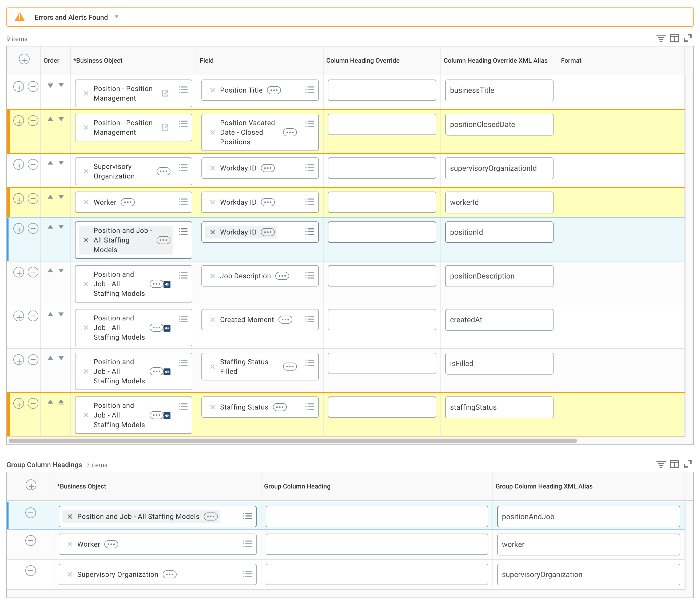This screenshot has height=604, width=700.
Task: Open related actions for Job Description field
Action: [x=282, y=276]
